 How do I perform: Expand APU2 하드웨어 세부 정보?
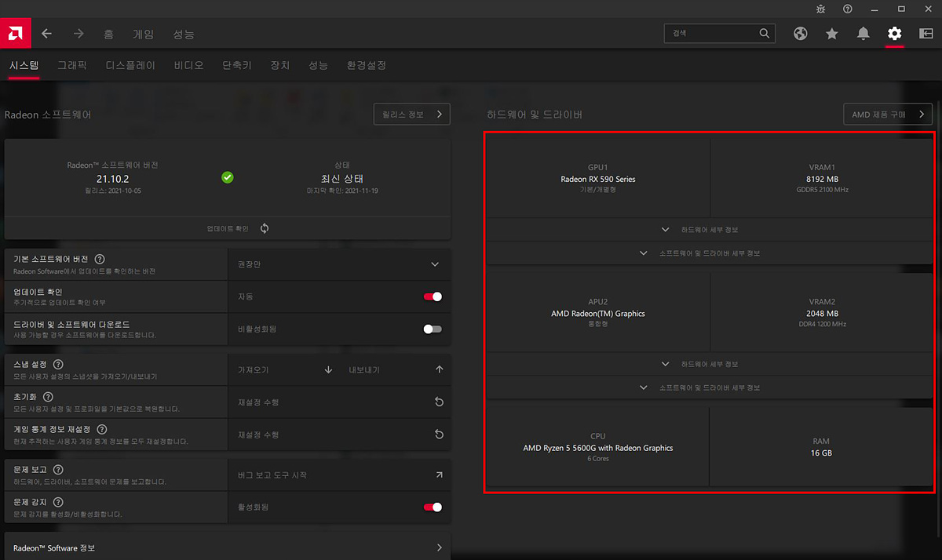point(710,364)
